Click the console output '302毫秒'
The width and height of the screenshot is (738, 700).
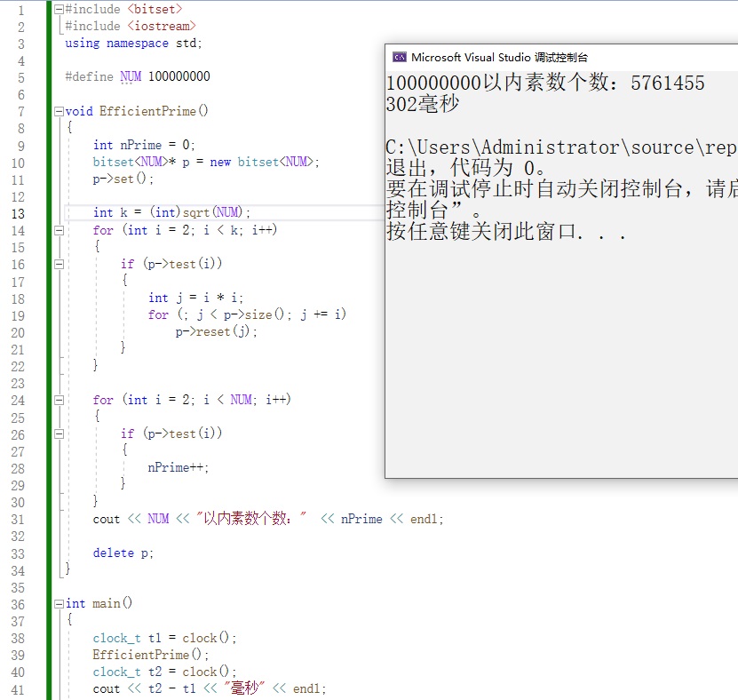click(422, 104)
